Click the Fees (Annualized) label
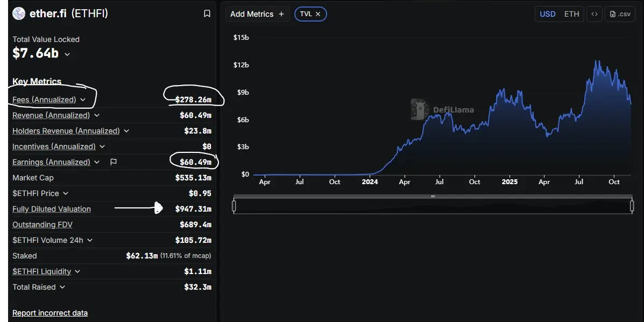The width and height of the screenshot is (644, 322). coord(44,100)
